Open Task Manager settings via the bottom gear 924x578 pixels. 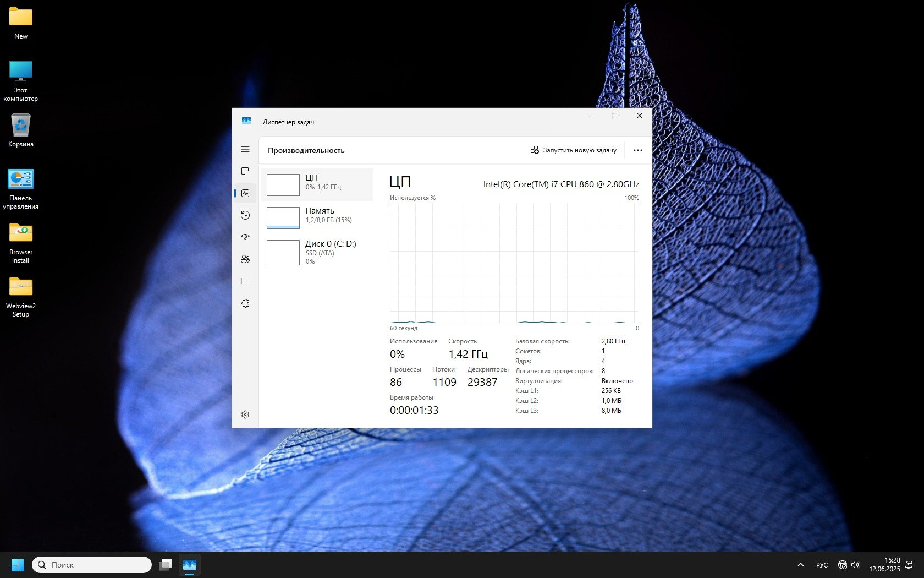coord(245,414)
